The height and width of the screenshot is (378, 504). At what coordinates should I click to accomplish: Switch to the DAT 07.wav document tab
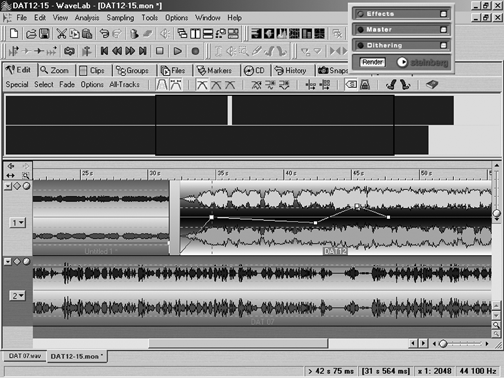pyautogui.click(x=25, y=356)
